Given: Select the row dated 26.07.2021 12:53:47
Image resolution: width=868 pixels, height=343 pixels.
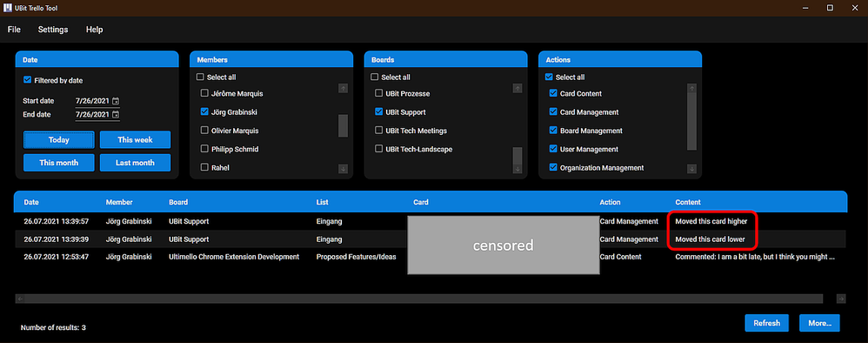Looking at the screenshot, I should (x=431, y=257).
